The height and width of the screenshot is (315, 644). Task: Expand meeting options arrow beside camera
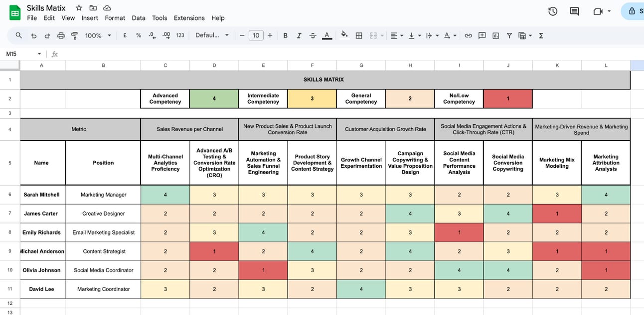pyautogui.click(x=609, y=11)
